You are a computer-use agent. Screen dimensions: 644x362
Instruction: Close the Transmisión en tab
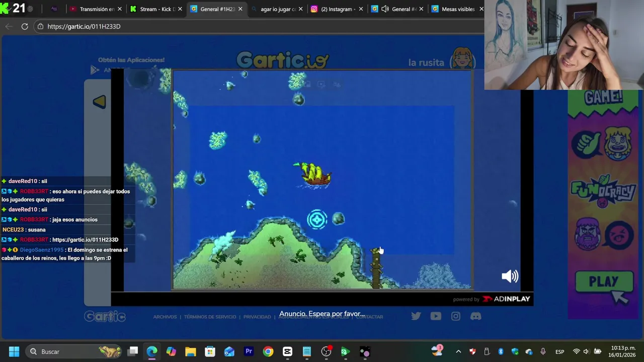[120, 9]
